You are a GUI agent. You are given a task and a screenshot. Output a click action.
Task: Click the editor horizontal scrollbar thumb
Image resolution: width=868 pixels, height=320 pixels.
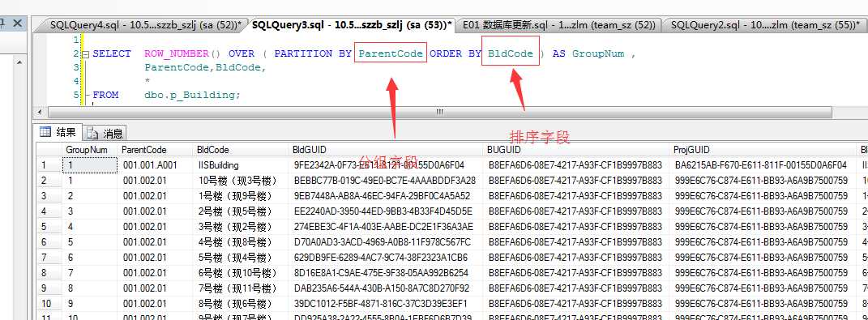[x=440, y=113]
